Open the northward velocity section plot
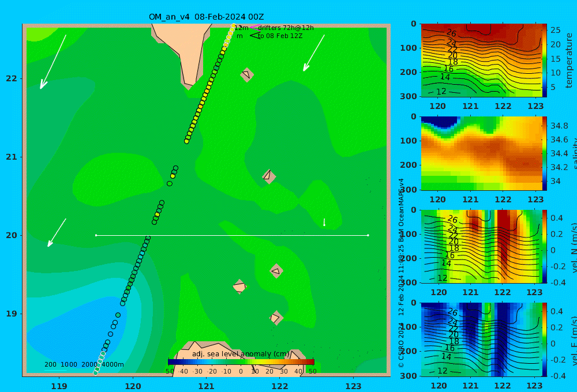 481,246
